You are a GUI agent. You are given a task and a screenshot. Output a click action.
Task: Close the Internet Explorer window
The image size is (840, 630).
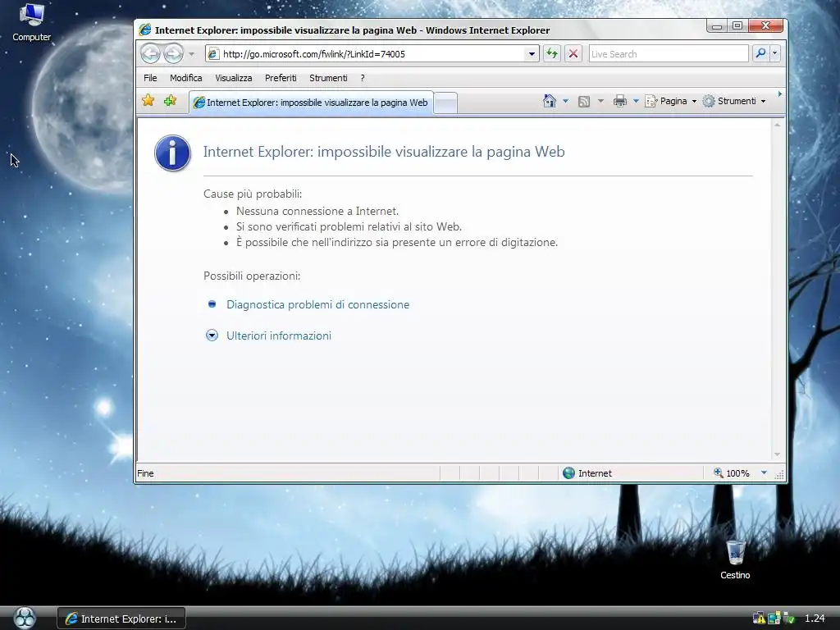pyautogui.click(x=765, y=25)
